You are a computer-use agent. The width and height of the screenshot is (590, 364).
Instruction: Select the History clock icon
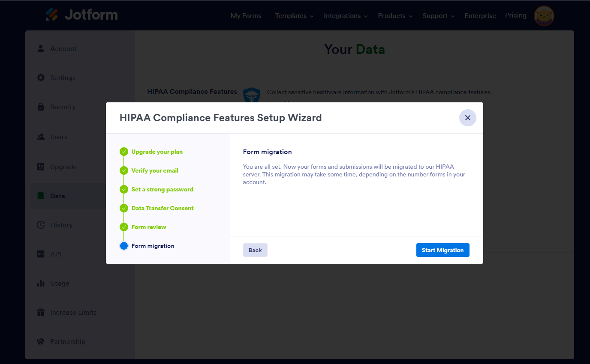(41, 225)
